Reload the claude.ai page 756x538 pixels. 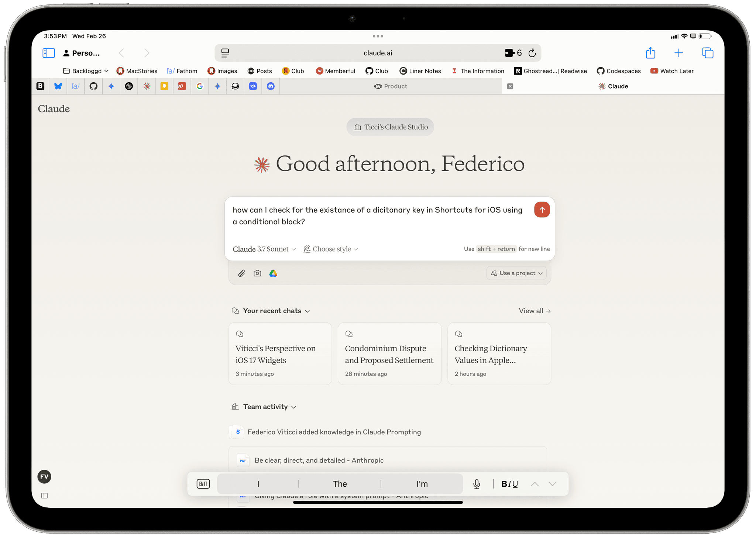point(532,53)
